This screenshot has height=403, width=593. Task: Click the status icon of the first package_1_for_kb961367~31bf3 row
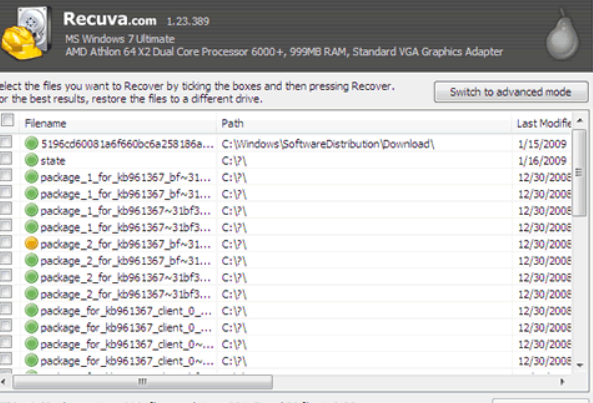click(31, 211)
